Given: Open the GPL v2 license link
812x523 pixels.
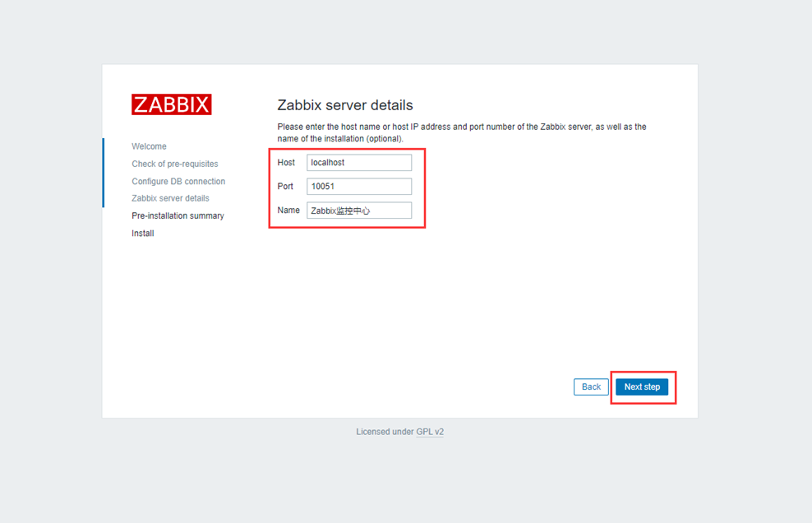Looking at the screenshot, I should click(430, 431).
